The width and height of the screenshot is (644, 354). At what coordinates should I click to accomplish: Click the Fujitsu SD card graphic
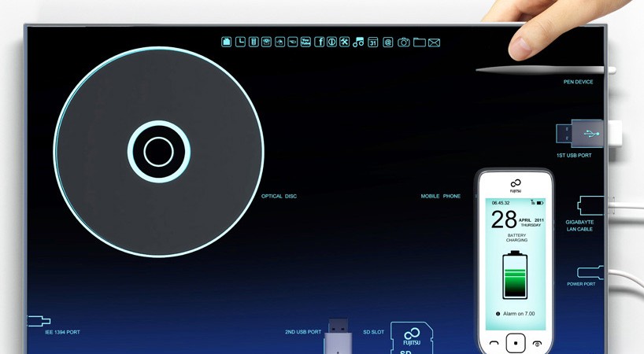[x=413, y=339]
